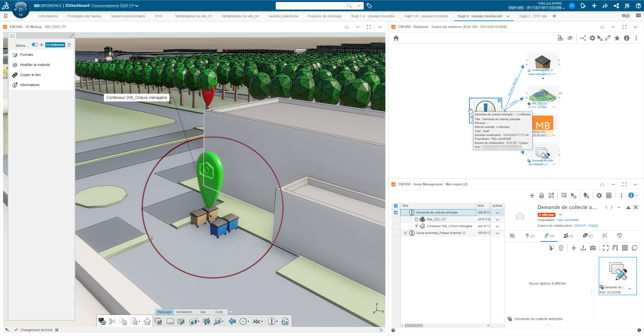Click the info icon in Relations toolbar
644x336 pixels.
(627, 38)
